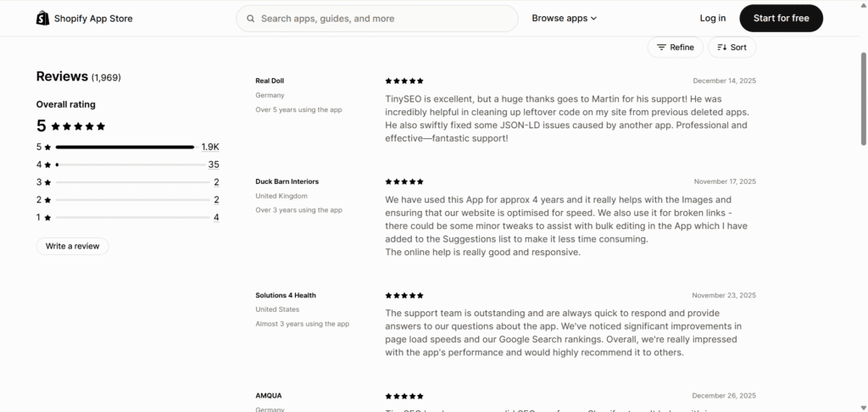Click the Log in link

(x=713, y=19)
